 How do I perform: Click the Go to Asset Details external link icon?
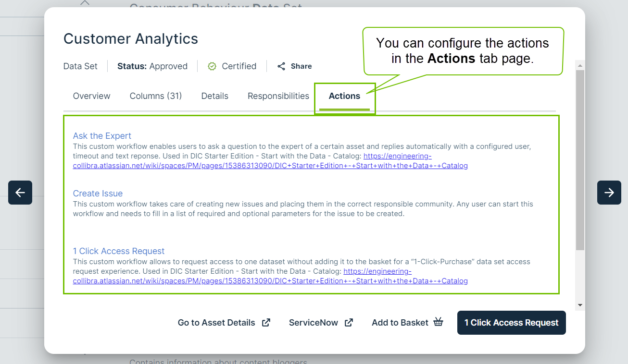(x=266, y=322)
